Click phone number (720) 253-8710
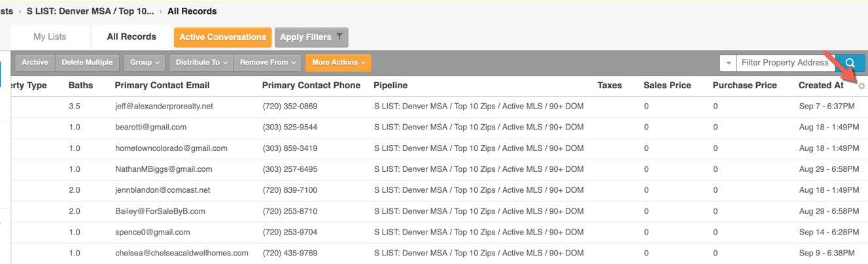The height and width of the screenshot is (264, 868). [x=290, y=211]
